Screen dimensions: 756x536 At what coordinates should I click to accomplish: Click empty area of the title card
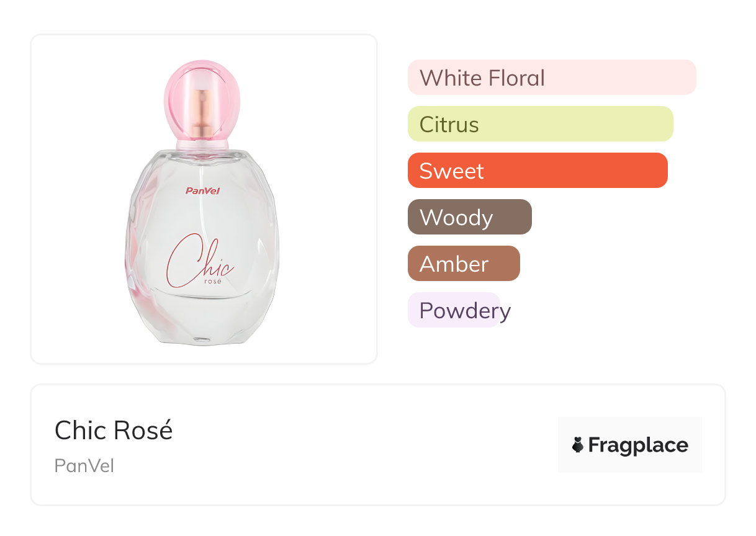360,445
